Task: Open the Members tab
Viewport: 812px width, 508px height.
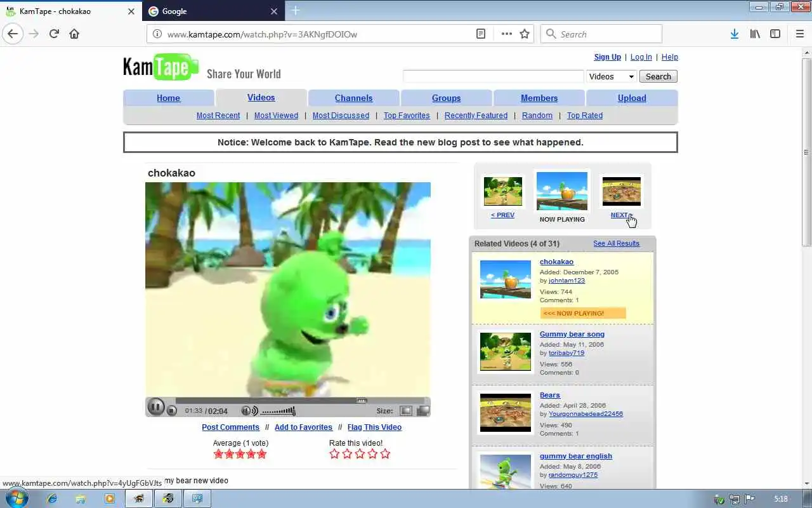Action: coord(539,98)
